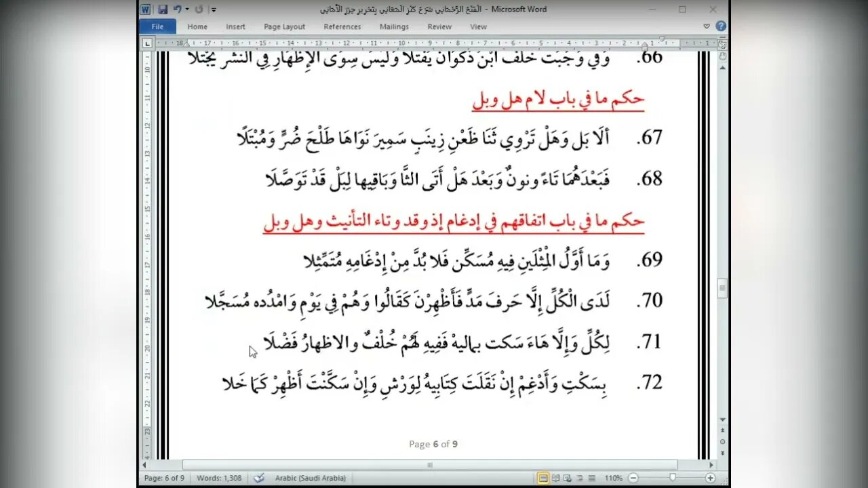Open the File tab

157,26
